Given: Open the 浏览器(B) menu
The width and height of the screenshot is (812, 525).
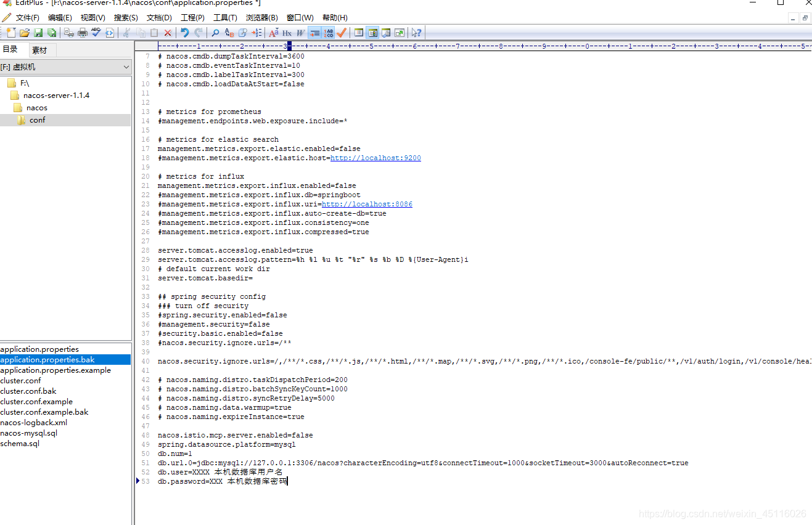Looking at the screenshot, I should tap(261, 18).
